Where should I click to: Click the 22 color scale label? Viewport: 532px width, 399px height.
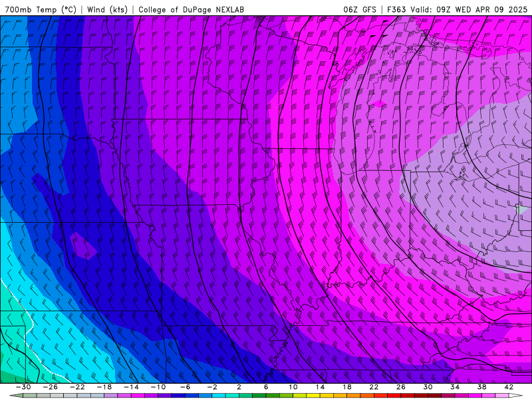coord(374,387)
